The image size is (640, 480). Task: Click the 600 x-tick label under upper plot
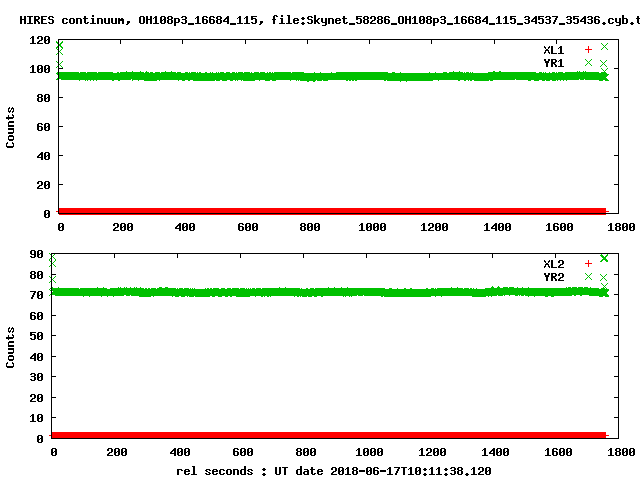coord(248,227)
